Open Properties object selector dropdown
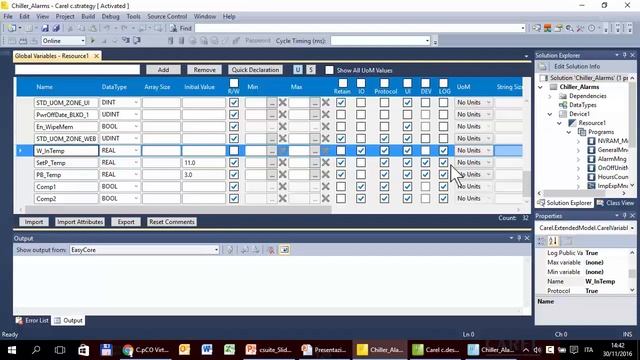The image size is (640, 360). (632, 228)
